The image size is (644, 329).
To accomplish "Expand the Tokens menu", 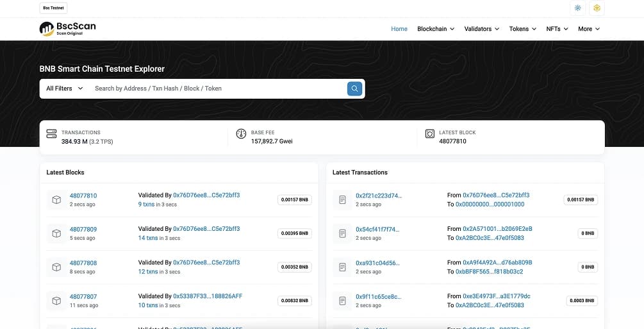I will 523,29.
